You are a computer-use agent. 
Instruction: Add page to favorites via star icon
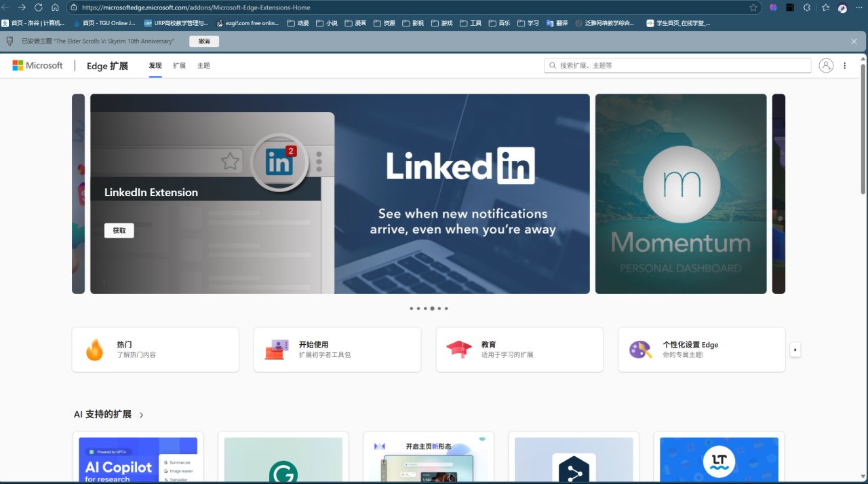(753, 7)
